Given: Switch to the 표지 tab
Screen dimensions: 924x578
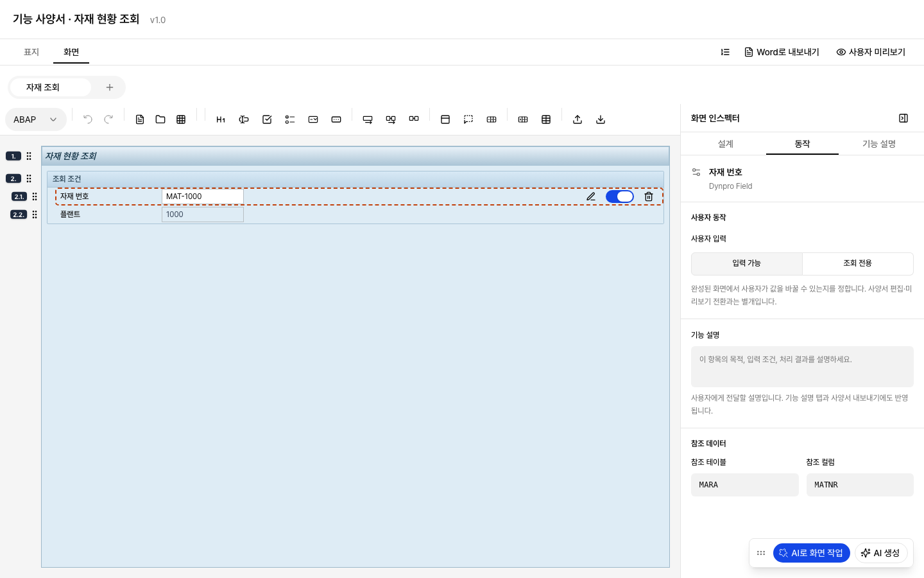Looking at the screenshot, I should click(31, 52).
